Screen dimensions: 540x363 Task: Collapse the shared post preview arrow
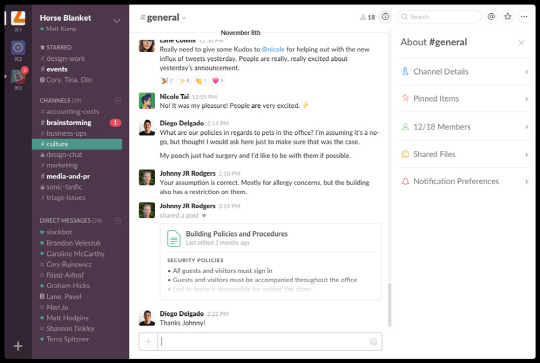tap(204, 216)
